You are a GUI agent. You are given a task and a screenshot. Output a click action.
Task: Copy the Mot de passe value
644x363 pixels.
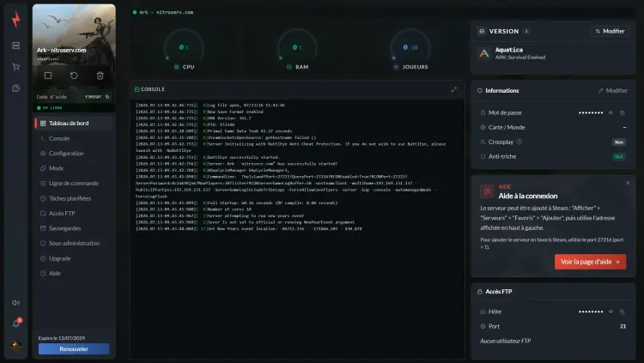(x=623, y=112)
